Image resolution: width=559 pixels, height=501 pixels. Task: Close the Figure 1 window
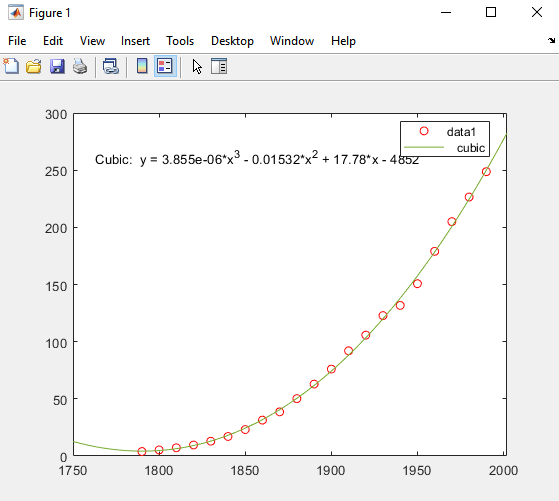(537, 12)
